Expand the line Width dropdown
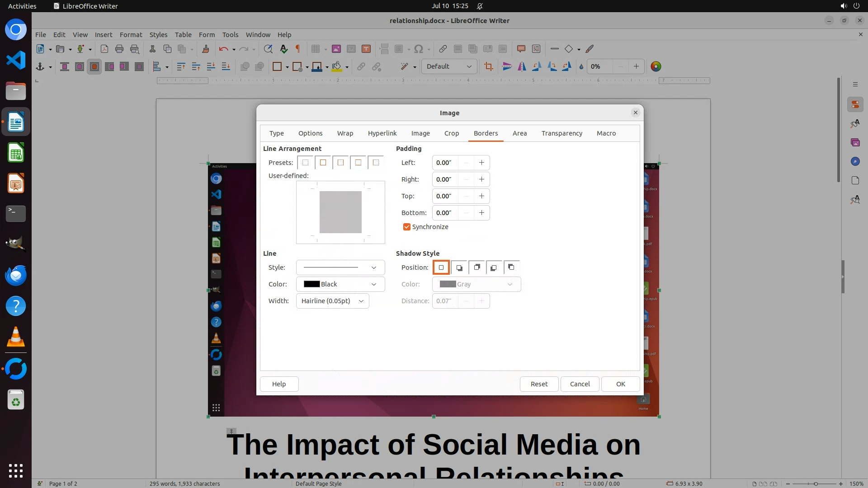 pos(332,301)
